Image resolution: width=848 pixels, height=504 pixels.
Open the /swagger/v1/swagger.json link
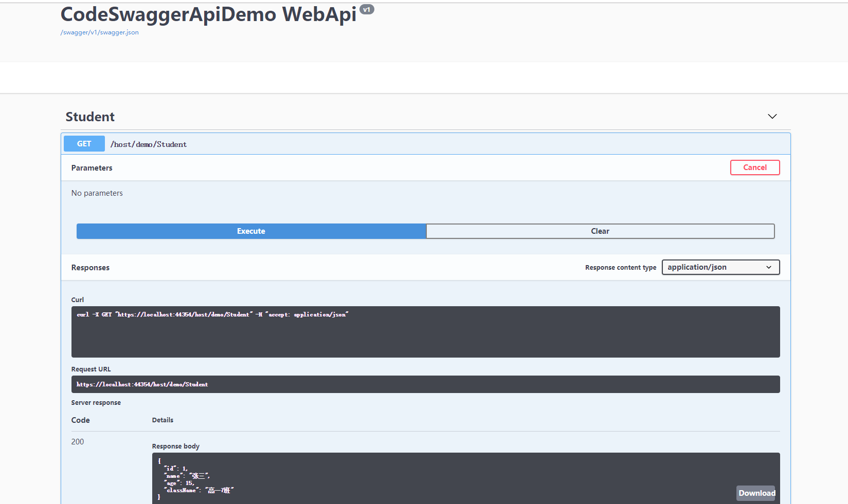tap(99, 32)
